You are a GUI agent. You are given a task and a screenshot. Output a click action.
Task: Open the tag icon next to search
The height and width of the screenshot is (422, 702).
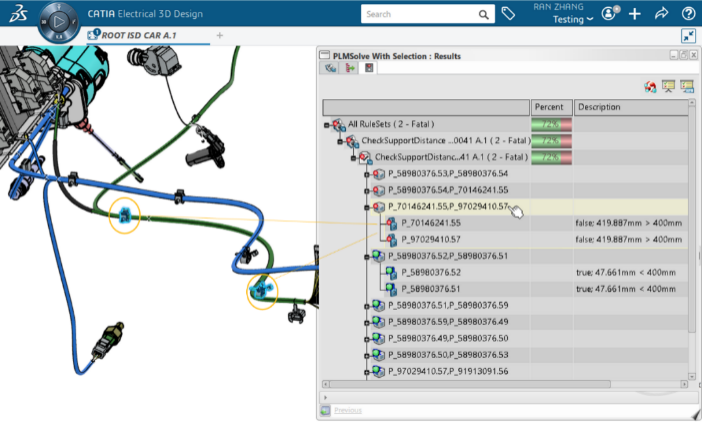click(509, 14)
